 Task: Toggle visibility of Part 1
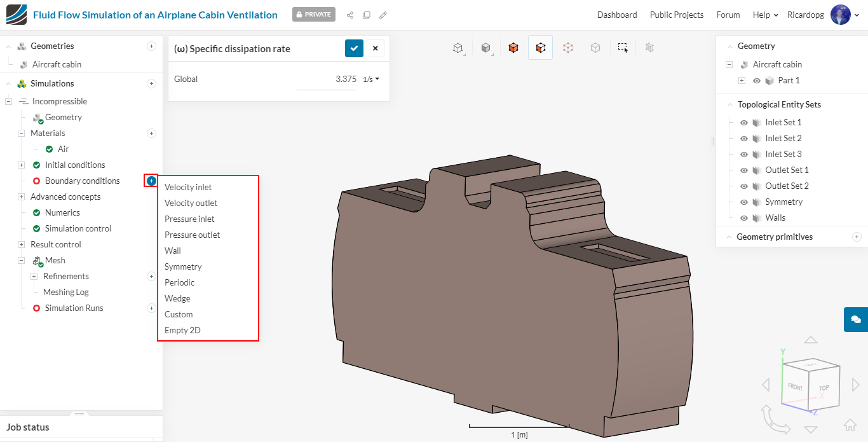click(757, 80)
